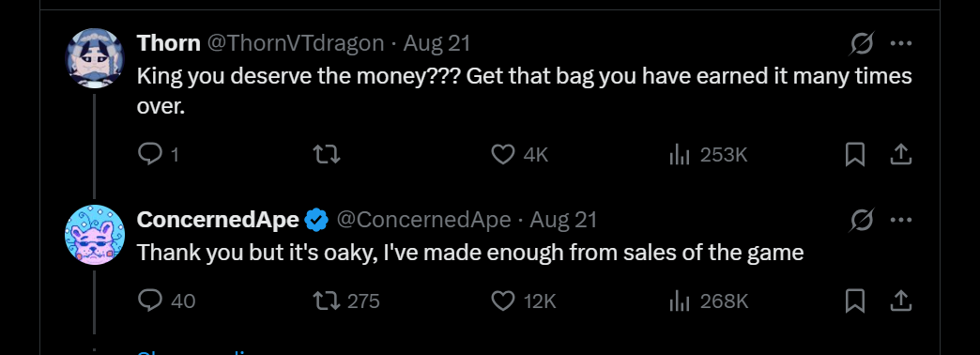Like ConcernedApe's tweet with 12K likes

pos(523,301)
